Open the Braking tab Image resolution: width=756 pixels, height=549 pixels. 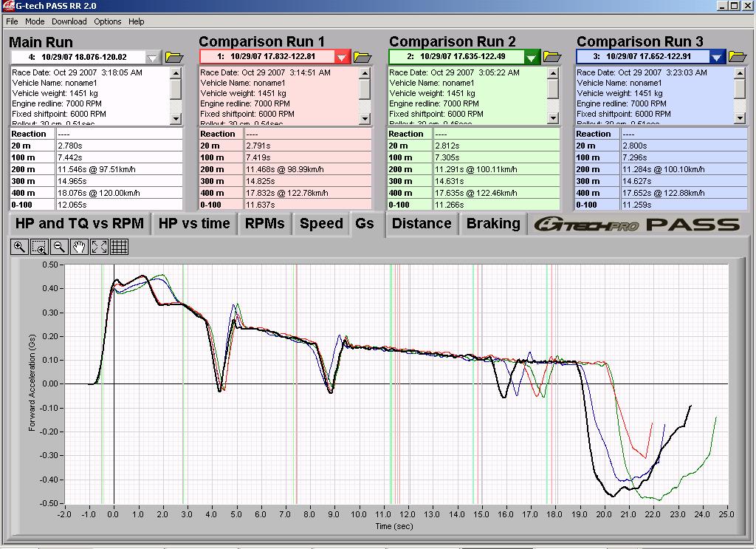493,224
